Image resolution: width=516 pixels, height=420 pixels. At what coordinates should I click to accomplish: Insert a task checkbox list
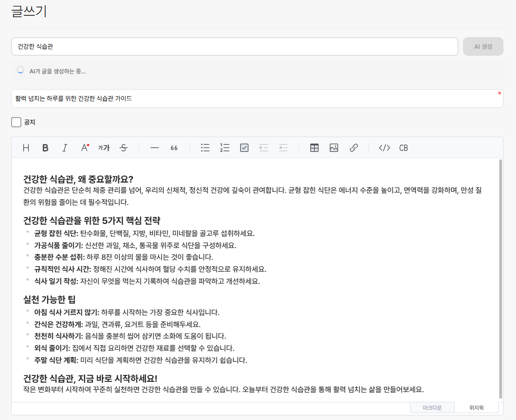(x=244, y=148)
